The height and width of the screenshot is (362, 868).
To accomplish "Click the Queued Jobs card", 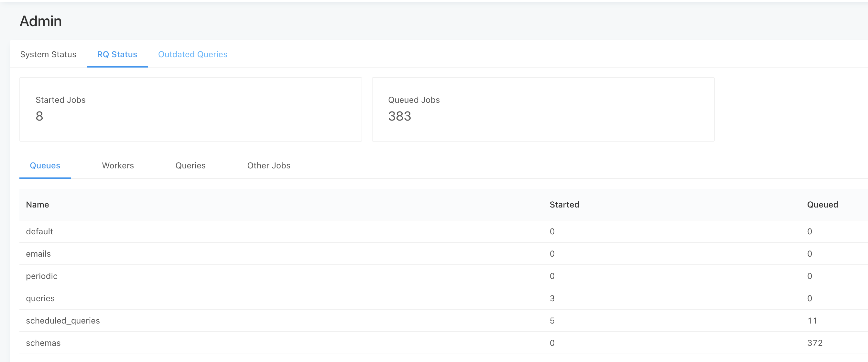I will (x=543, y=110).
